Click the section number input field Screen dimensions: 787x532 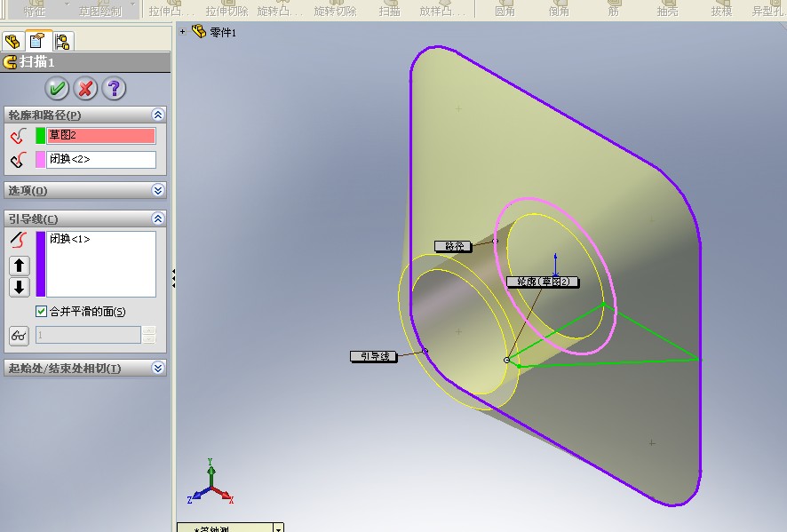[88, 335]
